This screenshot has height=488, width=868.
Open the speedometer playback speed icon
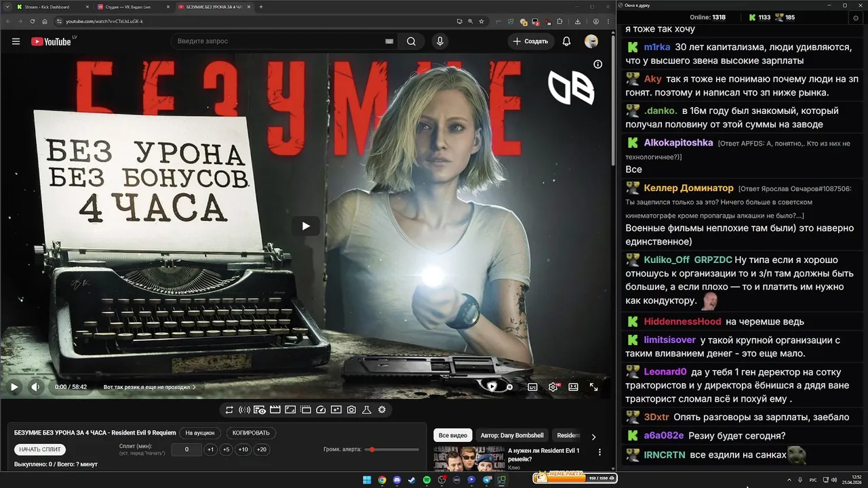tap(321, 409)
